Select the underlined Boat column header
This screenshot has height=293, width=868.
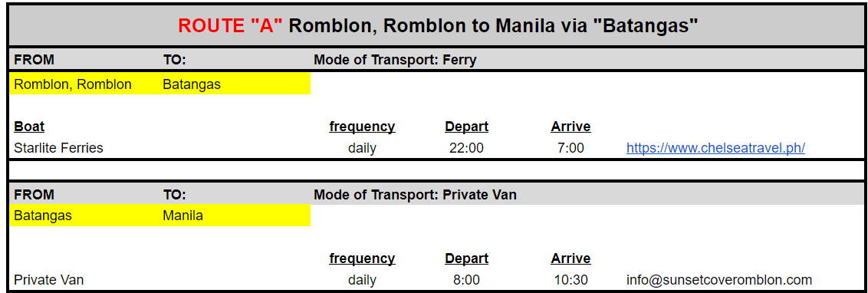(29, 127)
